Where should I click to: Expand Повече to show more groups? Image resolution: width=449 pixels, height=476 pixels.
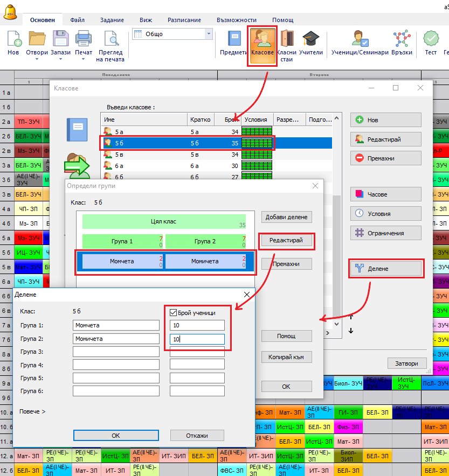click(x=32, y=412)
